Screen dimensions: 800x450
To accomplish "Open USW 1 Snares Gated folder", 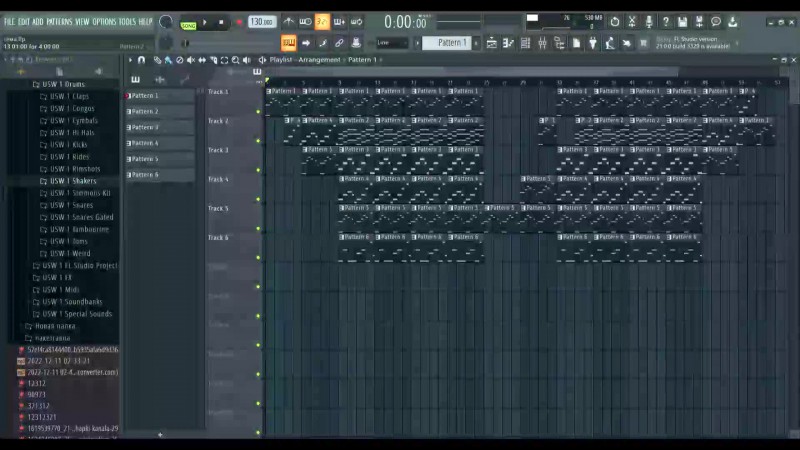I will (x=77, y=217).
